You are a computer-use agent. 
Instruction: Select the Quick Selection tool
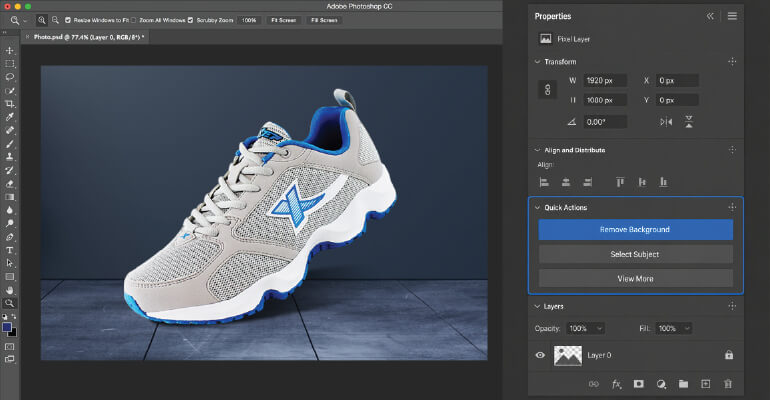[9, 91]
